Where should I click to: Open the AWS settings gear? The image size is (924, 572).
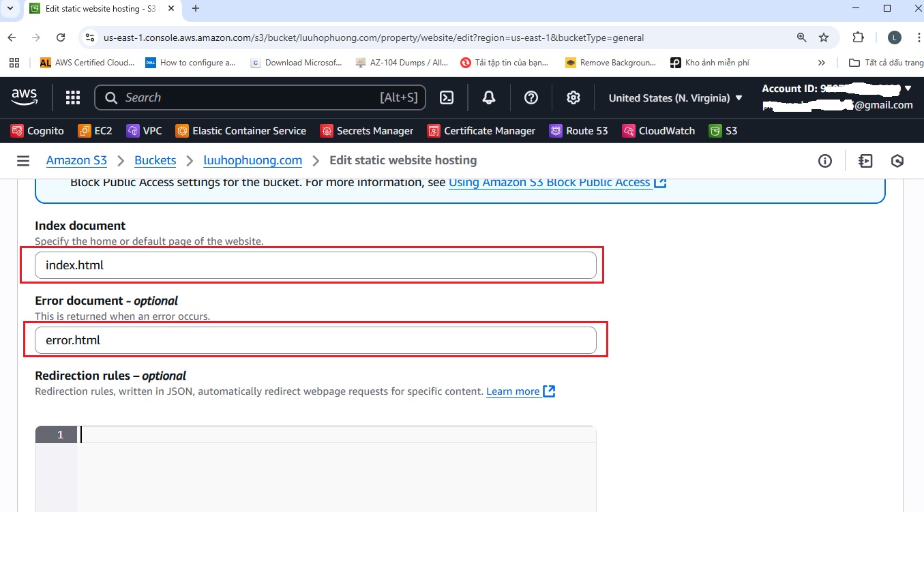pyautogui.click(x=573, y=98)
